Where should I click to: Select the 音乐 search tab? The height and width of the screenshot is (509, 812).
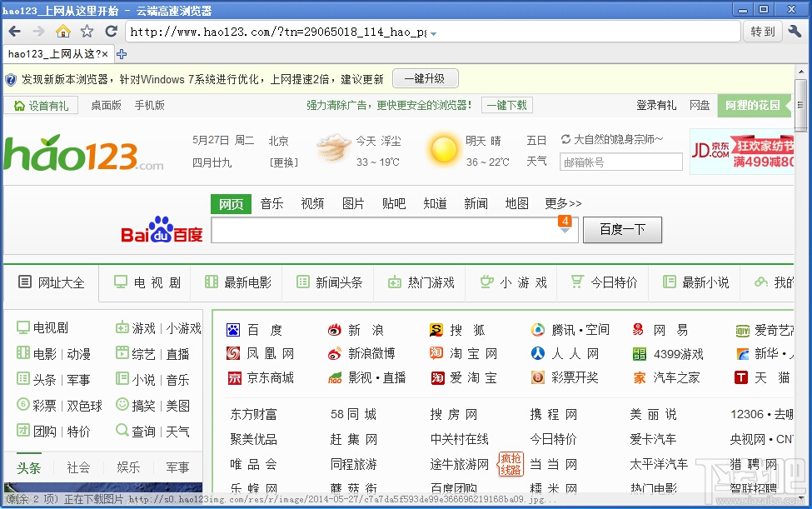coord(271,203)
